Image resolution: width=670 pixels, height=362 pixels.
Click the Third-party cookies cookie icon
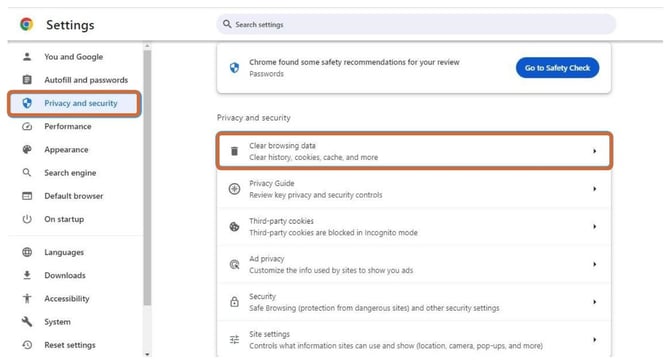tap(234, 227)
